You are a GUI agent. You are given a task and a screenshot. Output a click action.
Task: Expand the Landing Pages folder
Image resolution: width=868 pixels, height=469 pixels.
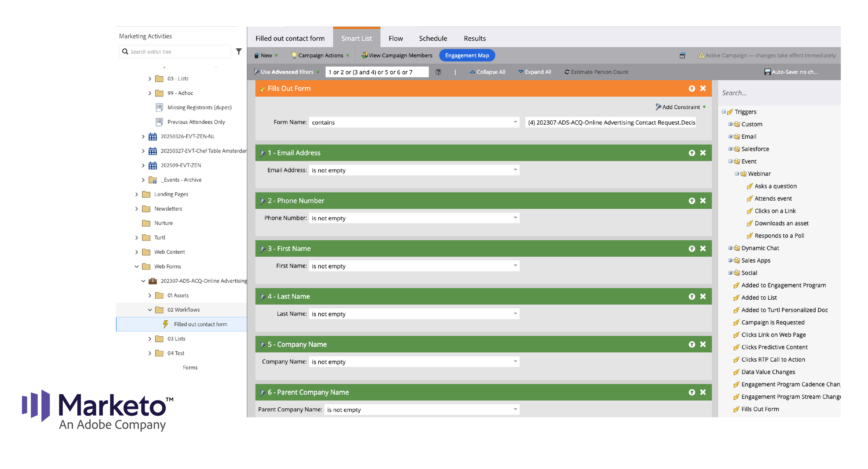[x=136, y=194]
